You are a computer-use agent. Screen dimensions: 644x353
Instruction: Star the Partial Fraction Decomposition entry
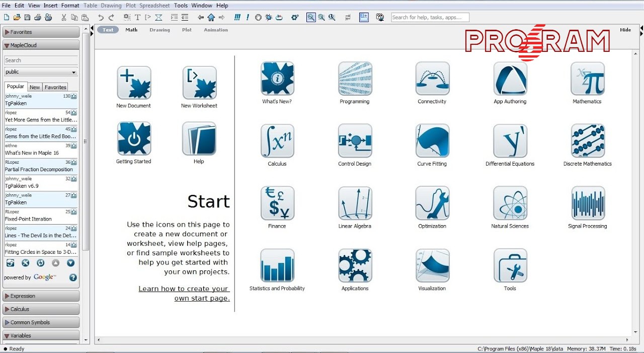[x=74, y=163]
